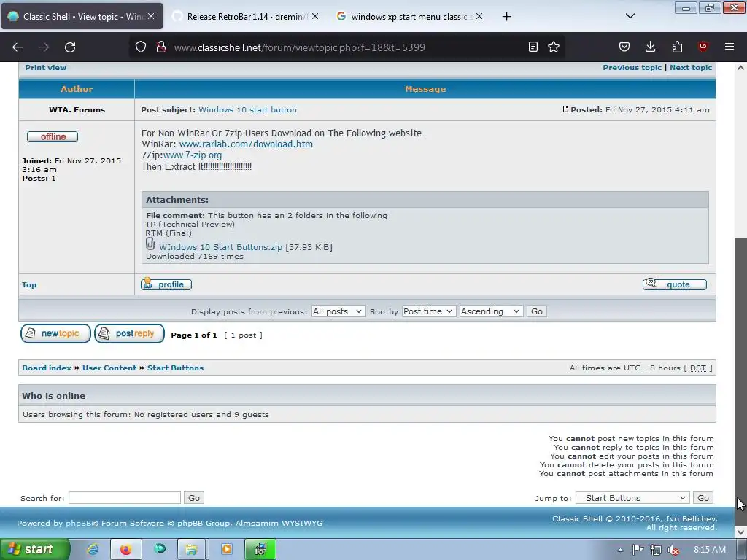Create a new topic
The image size is (747, 560).
[x=55, y=334]
